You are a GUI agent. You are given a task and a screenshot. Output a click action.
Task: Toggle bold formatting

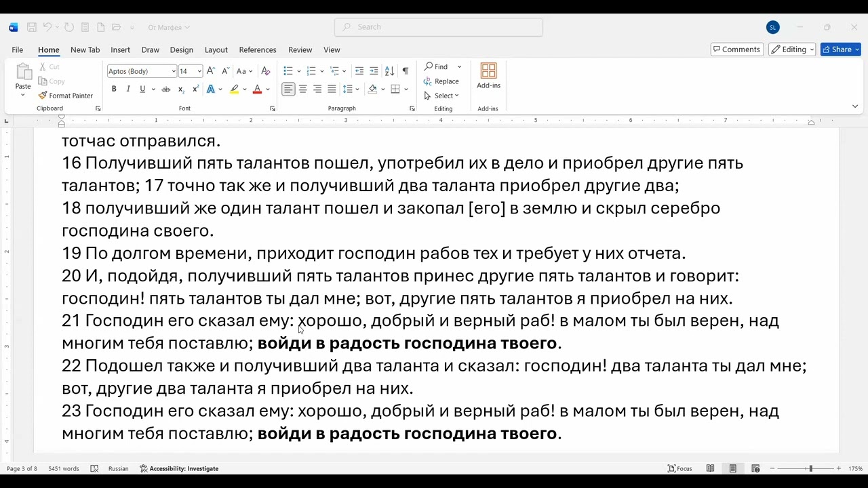(x=114, y=89)
